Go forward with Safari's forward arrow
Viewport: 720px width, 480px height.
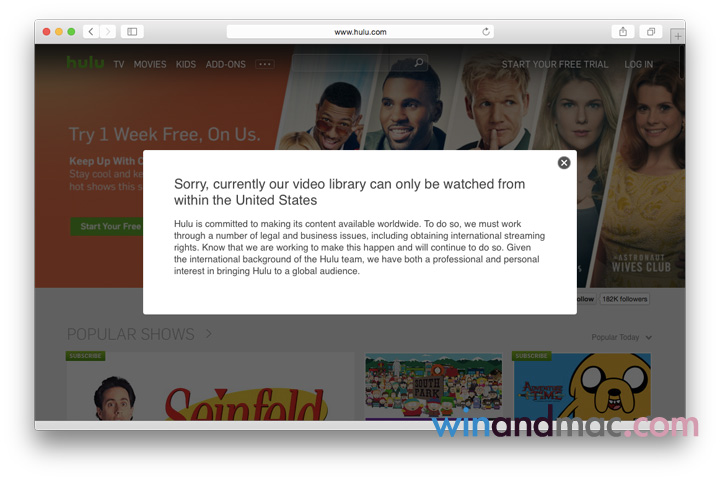click(107, 32)
